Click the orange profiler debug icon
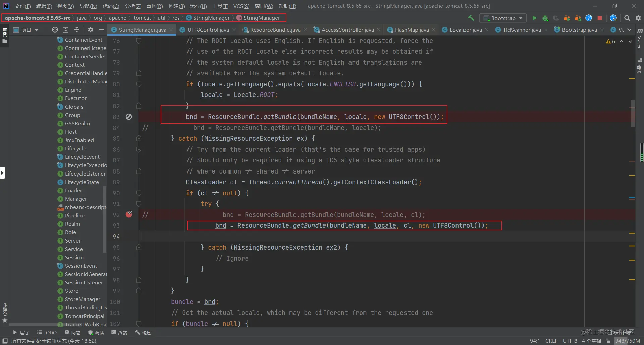This screenshot has height=345, width=644. coord(578,18)
